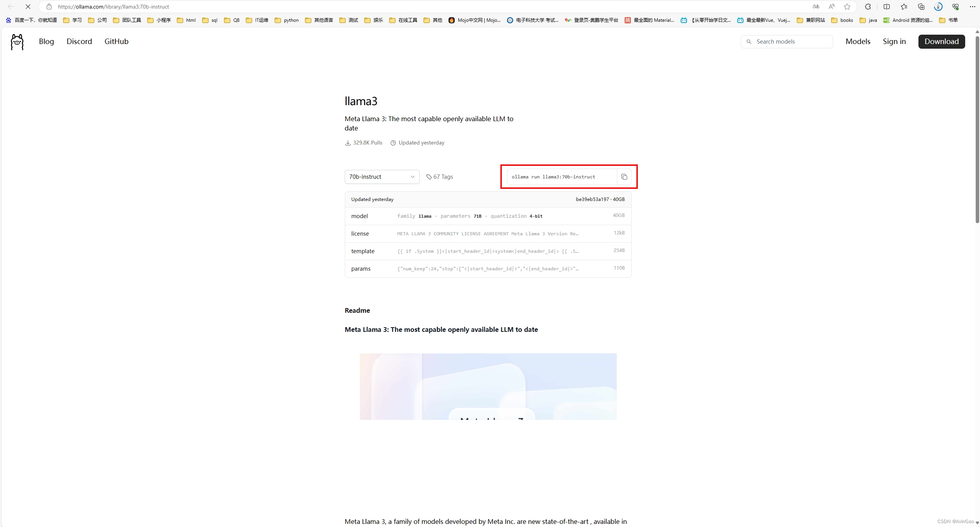The image size is (980, 527).
Task: Open browser Downloads icon
Action: coord(938,7)
